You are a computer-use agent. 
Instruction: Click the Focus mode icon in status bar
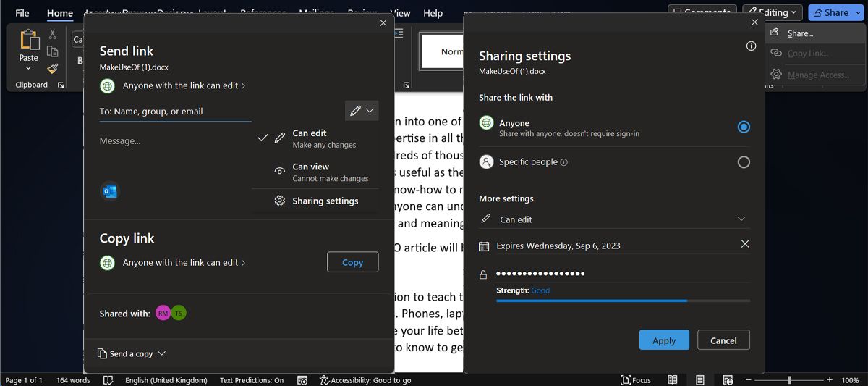pyautogui.click(x=626, y=380)
